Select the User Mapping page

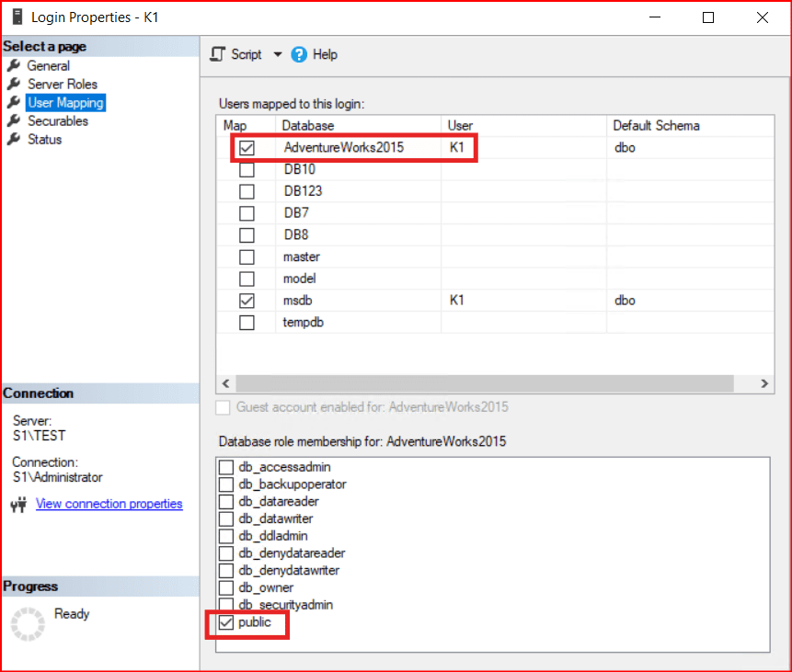[x=64, y=103]
